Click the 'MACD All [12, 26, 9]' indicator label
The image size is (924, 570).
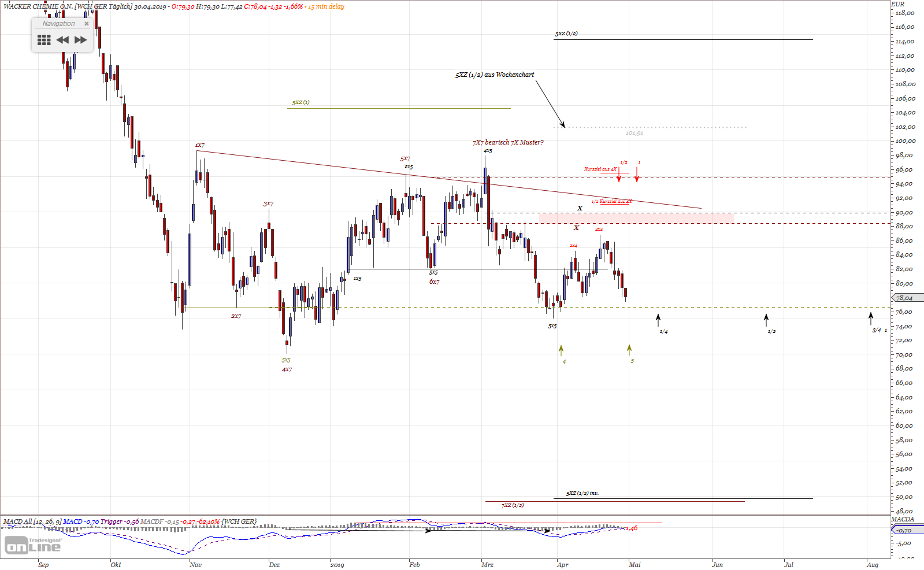click(x=32, y=521)
